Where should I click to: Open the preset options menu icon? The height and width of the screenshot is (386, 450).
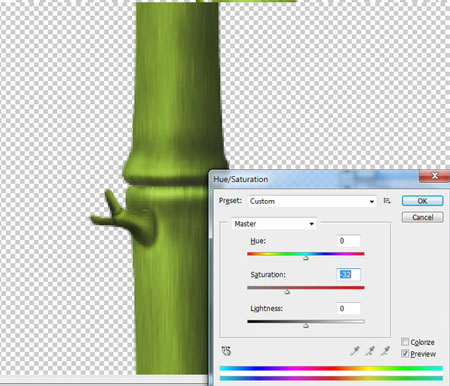point(387,201)
